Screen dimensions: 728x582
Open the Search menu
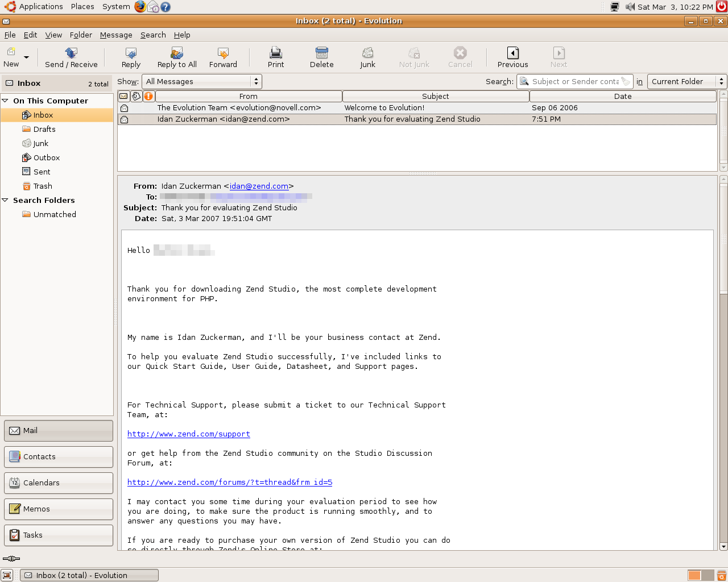click(153, 35)
